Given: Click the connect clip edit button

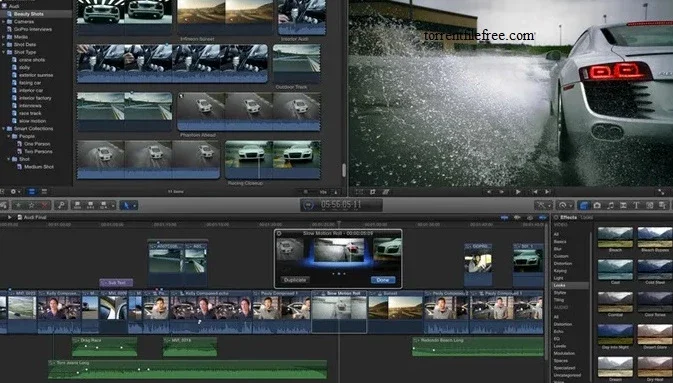Looking at the screenshot, I should [77, 205].
